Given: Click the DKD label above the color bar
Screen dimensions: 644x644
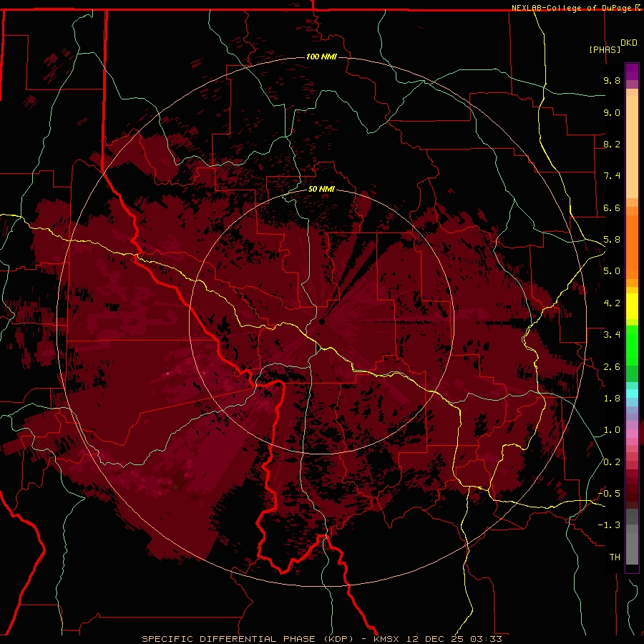Looking at the screenshot, I should pos(629,43).
